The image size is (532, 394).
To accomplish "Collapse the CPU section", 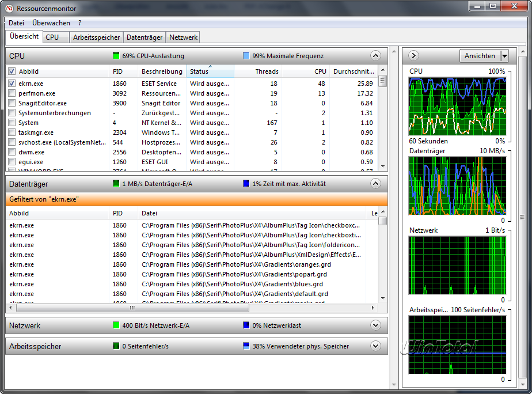I will point(375,56).
